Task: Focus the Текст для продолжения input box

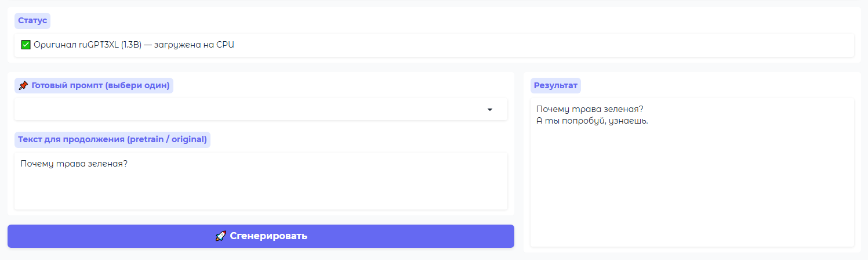Action: point(261,181)
